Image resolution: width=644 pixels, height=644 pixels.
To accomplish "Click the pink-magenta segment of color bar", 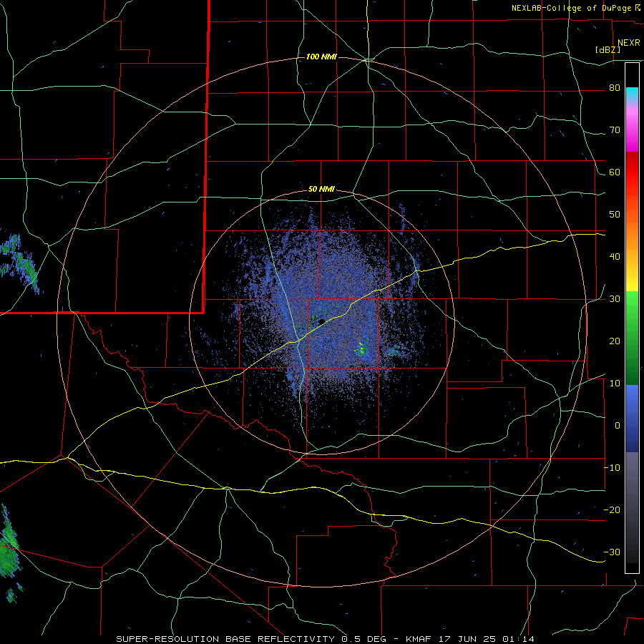I will point(632,127).
